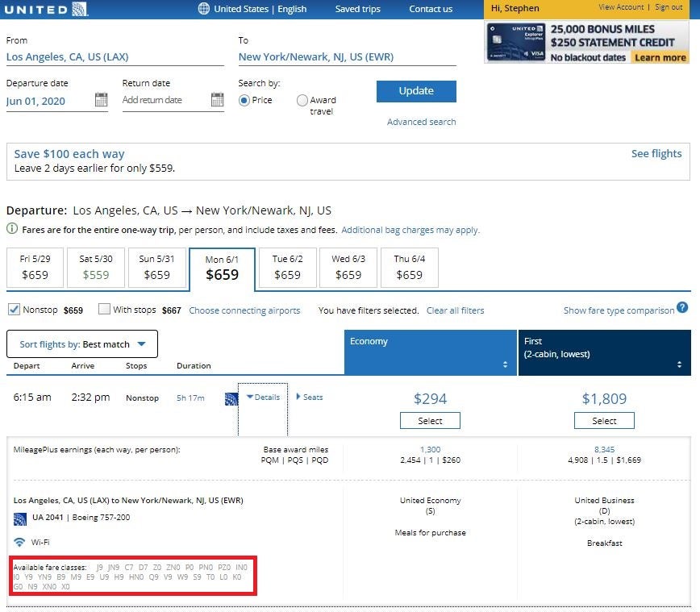Click Learn more on bonus miles ad

660,57
